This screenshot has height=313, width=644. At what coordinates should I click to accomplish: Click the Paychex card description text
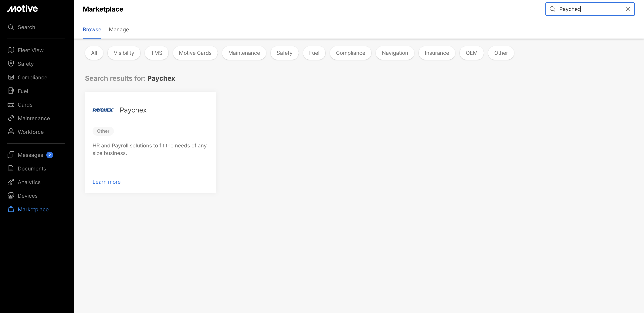(150, 149)
